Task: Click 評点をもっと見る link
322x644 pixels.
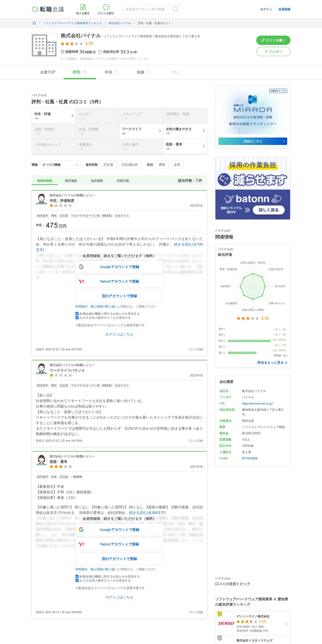Action: pos(272,362)
